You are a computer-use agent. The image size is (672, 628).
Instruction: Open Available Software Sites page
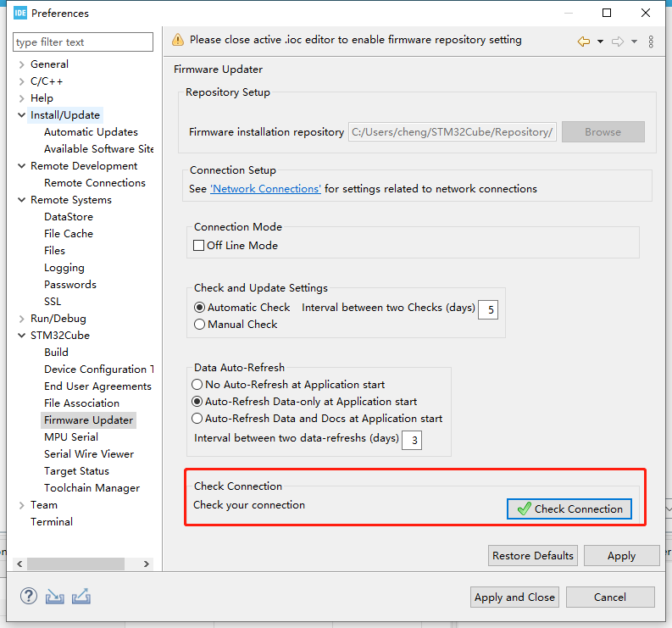(98, 149)
